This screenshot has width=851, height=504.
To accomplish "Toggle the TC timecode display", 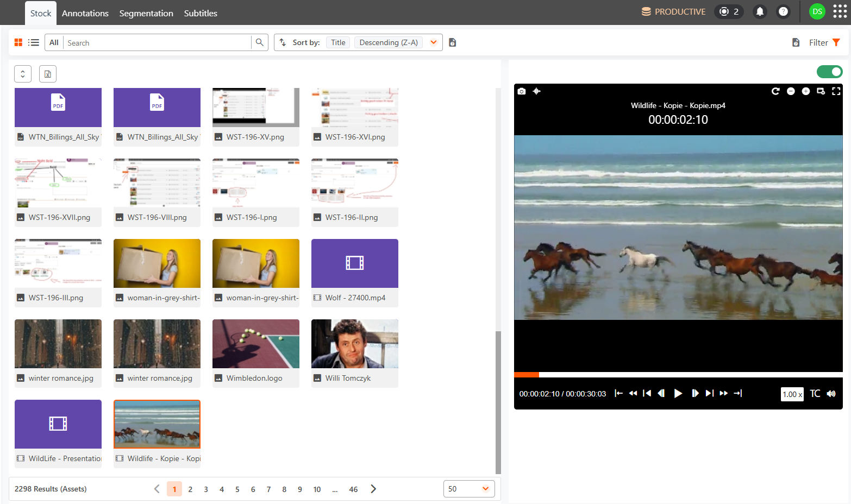I will 815,394.
